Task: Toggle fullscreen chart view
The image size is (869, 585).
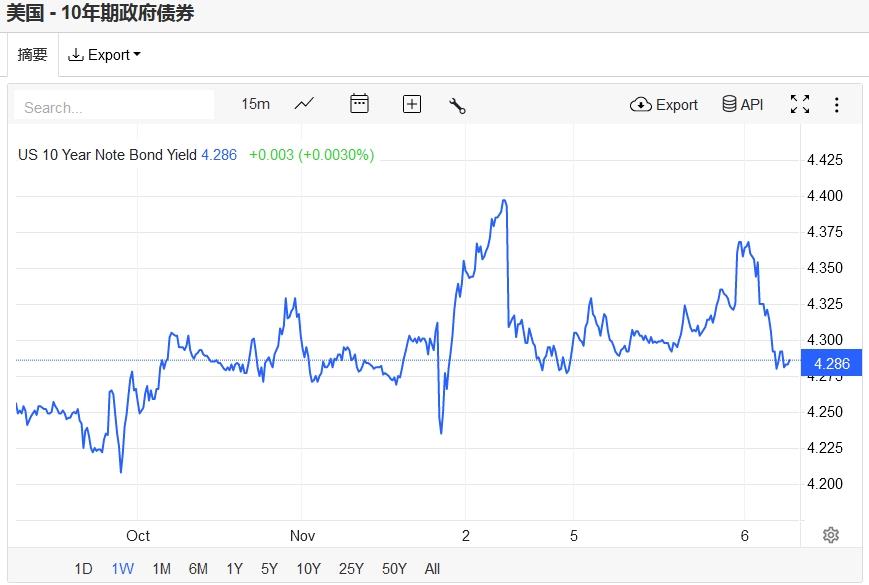Action: [x=800, y=104]
